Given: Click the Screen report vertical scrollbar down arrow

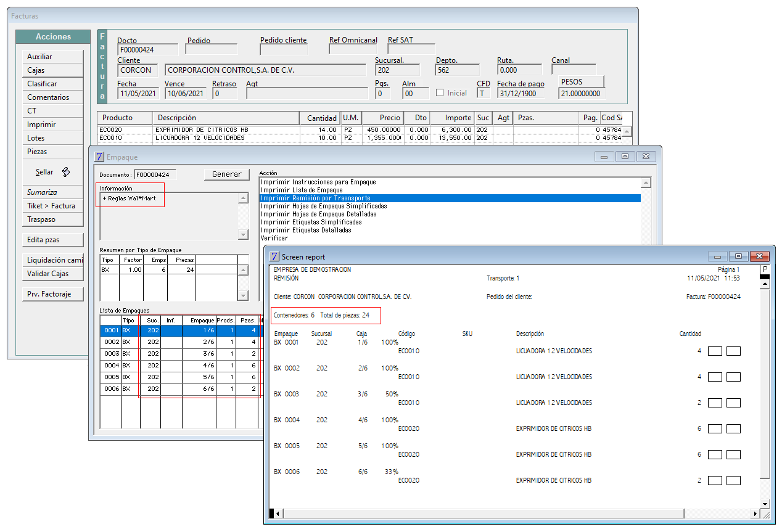Looking at the screenshot, I should (x=765, y=504).
